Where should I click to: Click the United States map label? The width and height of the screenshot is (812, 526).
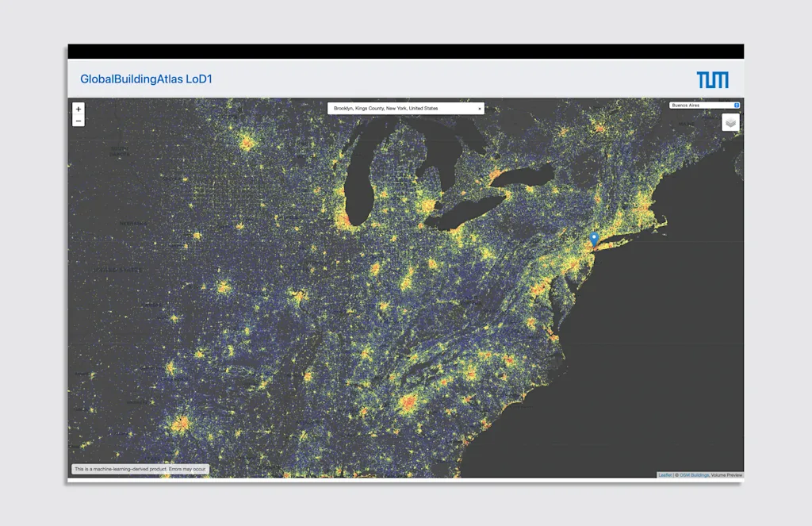117,270
